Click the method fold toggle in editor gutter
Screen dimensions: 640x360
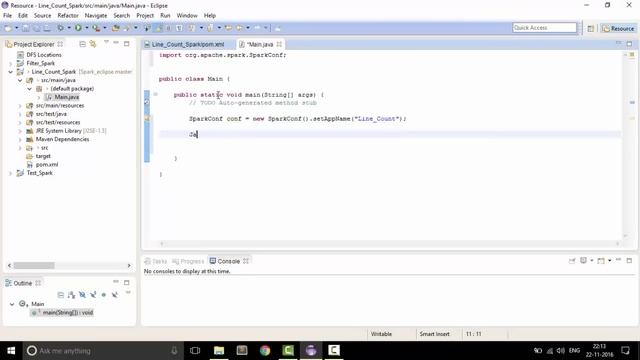point(156,94)
